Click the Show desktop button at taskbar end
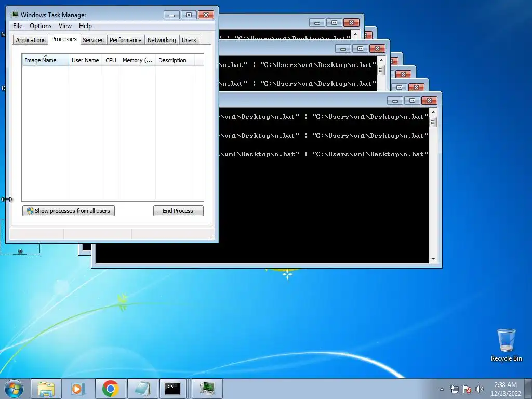Image resolution: width=532 pixels, height=399 pixels. 528,389
